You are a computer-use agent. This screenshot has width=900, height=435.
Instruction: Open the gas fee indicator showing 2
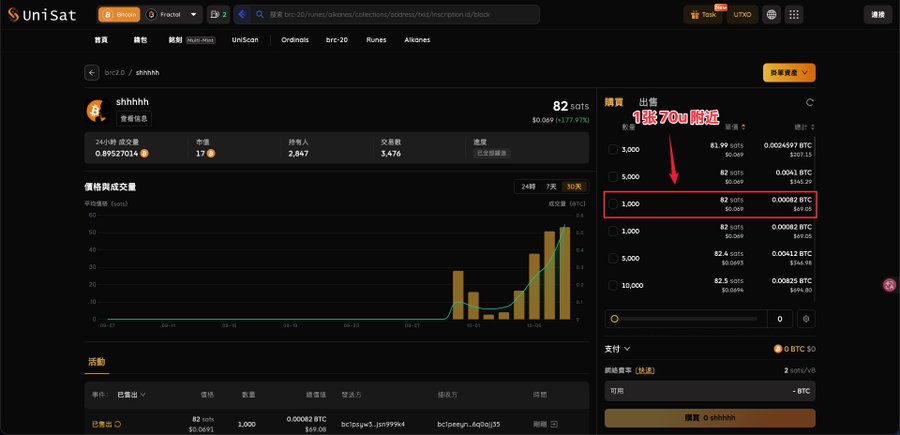[x=218, y=15]
